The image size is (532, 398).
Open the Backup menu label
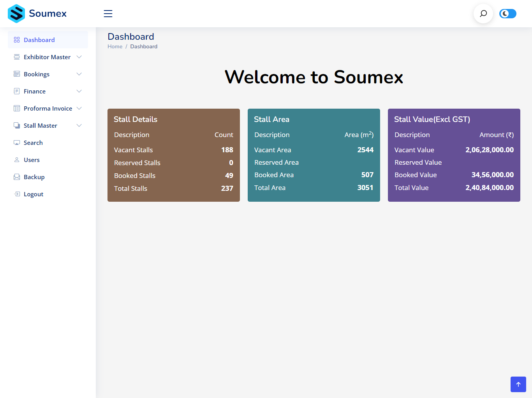(x=34, y=177)
